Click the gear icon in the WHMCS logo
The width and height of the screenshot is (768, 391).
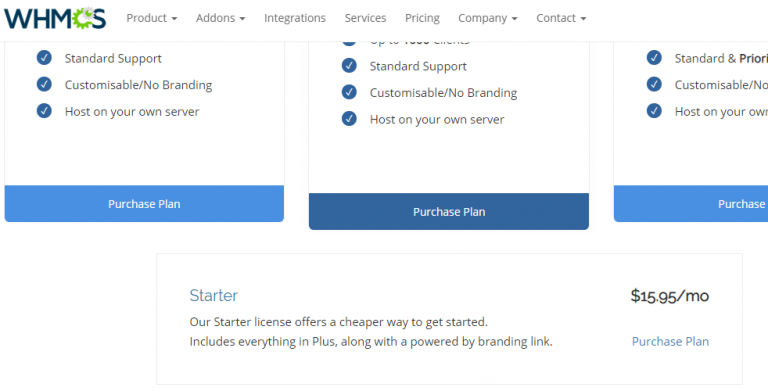pyautogui.click(x=83, y=18)
